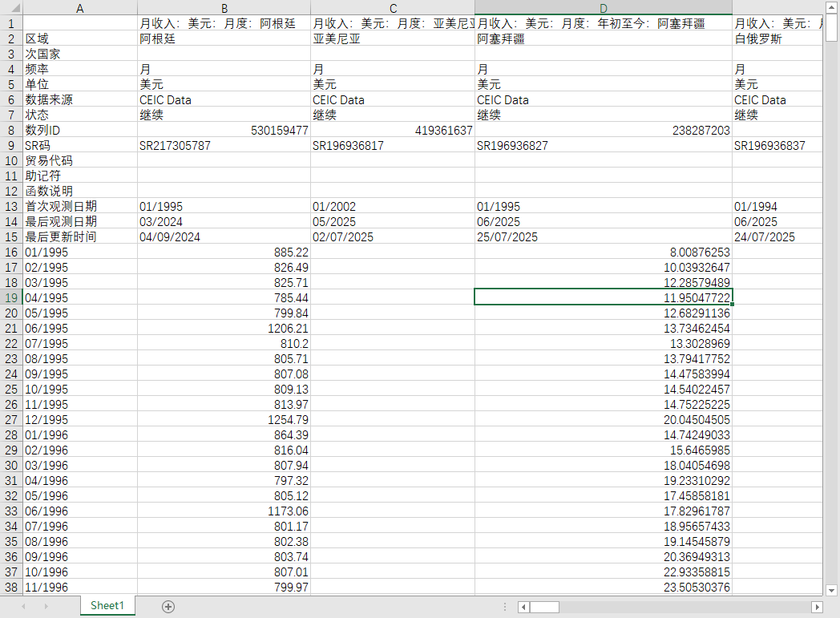
Task: Click cell SR196936817
Action: [x=393, y=145]
